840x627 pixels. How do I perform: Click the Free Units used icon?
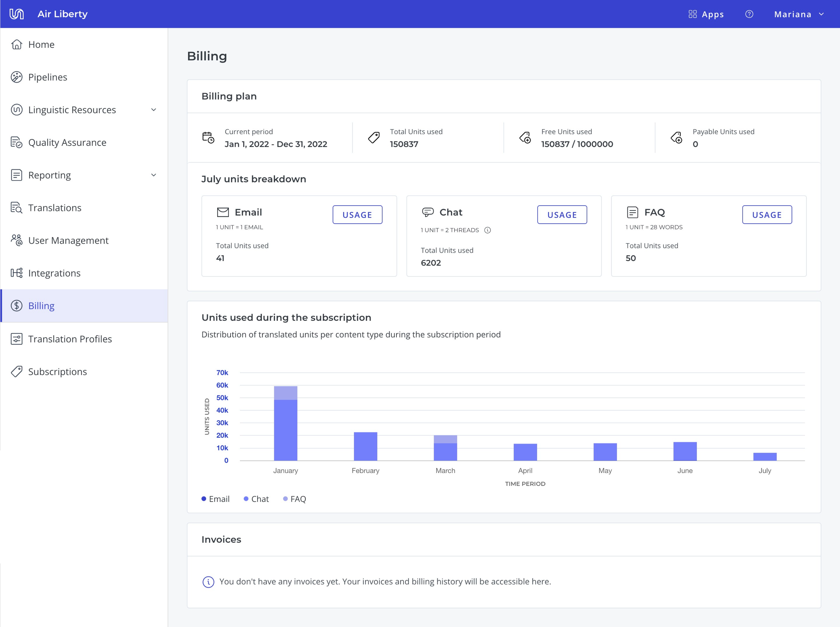coord(525,137)
